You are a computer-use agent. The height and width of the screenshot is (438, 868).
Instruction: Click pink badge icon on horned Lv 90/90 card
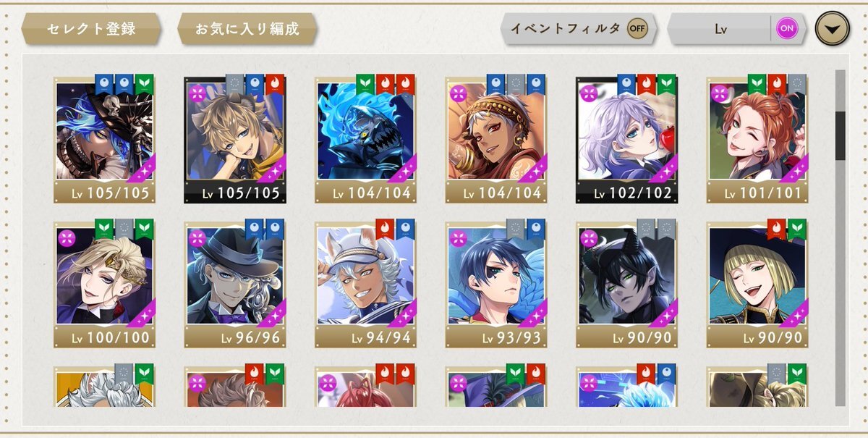pos(589,237)
